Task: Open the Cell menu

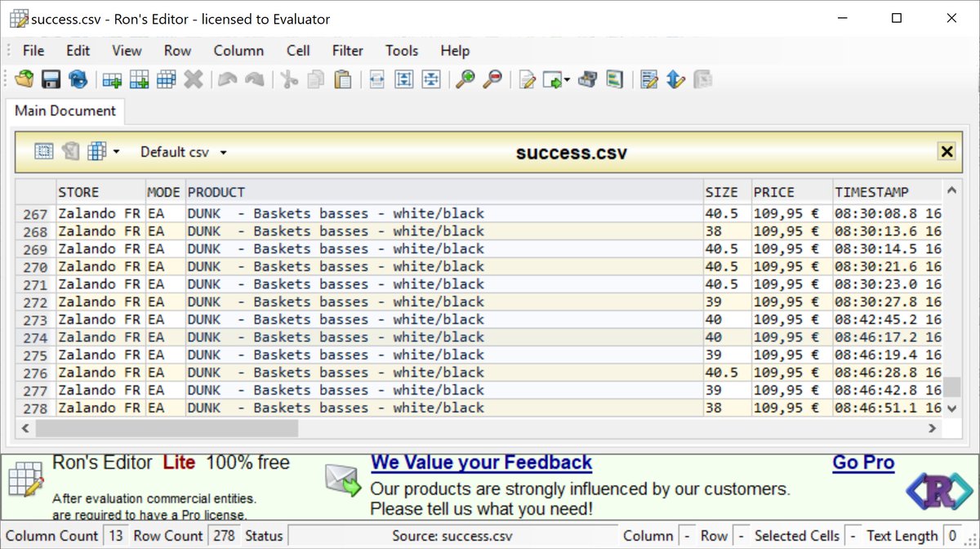Action: coord(298,51)
